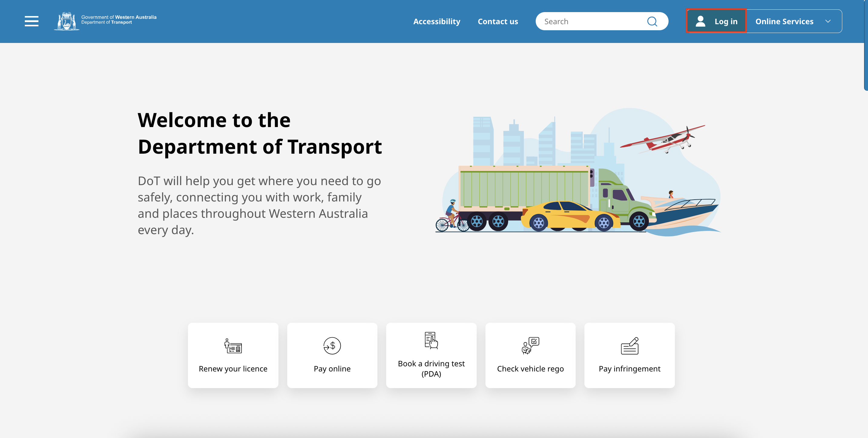Click the user profile icon beside Log in
Image resolution: width=868 pixels, height=438 pixels.
point(700,21)
